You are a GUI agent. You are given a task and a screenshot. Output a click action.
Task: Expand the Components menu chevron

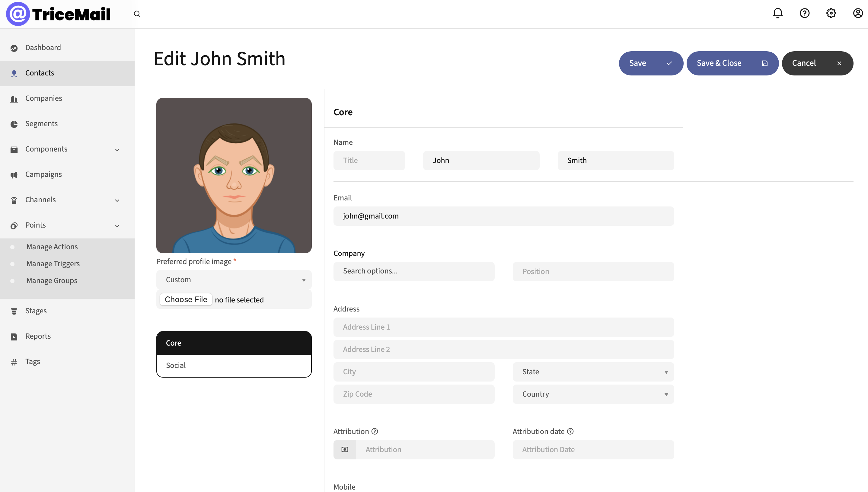pyautogui.click(x=117, y=150)
